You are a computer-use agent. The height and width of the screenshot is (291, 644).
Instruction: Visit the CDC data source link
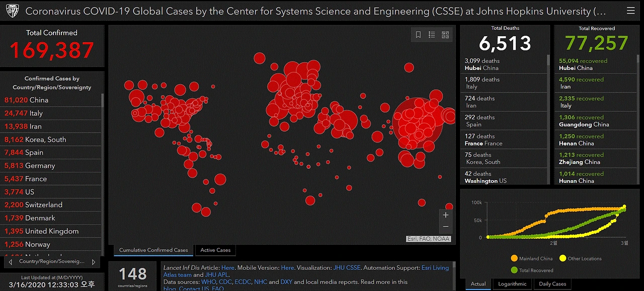(225, 282)
